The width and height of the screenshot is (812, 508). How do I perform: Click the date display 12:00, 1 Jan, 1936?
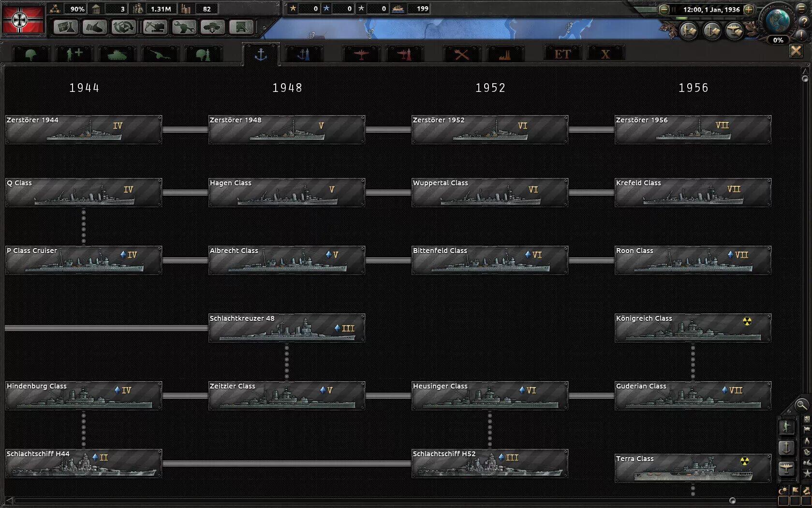coord(711,9)
